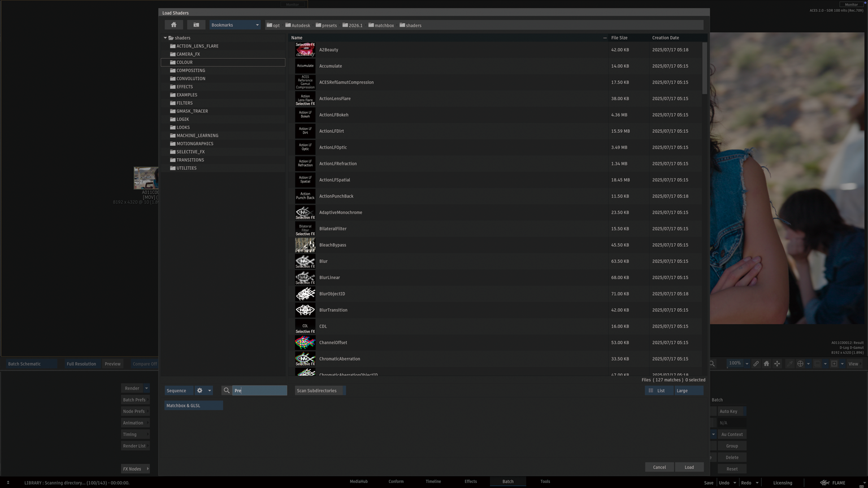Toggle the Auto Key button
The height and width of the screenshot is (488, 868).
point(728,411)
